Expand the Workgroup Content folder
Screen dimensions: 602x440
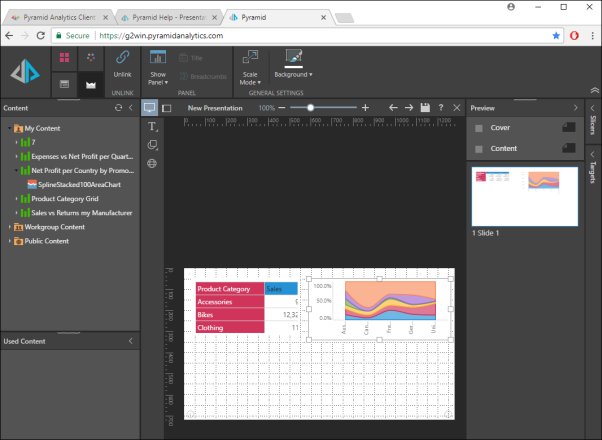pos(10,227)
